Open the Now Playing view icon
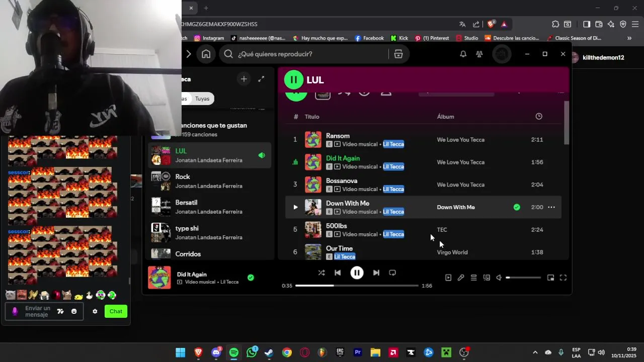The image size is (644, 362). point(448,278)
